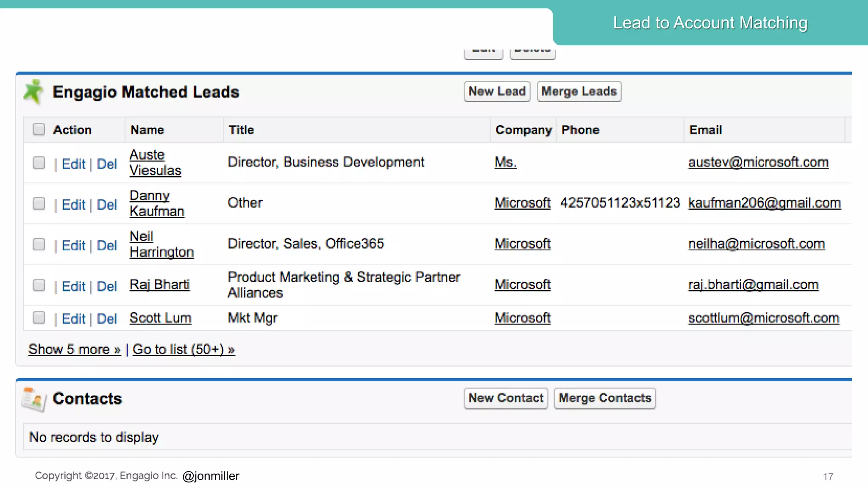
Task: Edit the Scott Lum lead
Action: (74, 319)
